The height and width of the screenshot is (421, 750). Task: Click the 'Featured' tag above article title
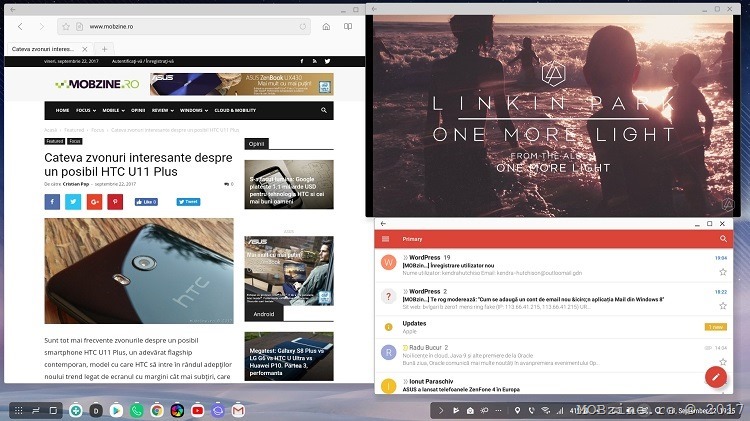click(x=55, y=142)
